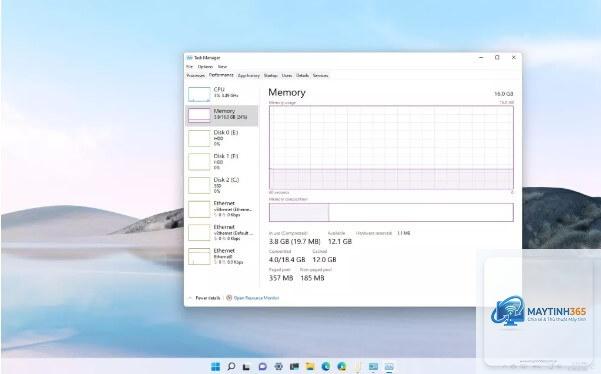Image resolution: width=601 pixels, height=374 pixels.
Task: Click the Committed value 4.0/18.4 GB
Action: point(287,259)
